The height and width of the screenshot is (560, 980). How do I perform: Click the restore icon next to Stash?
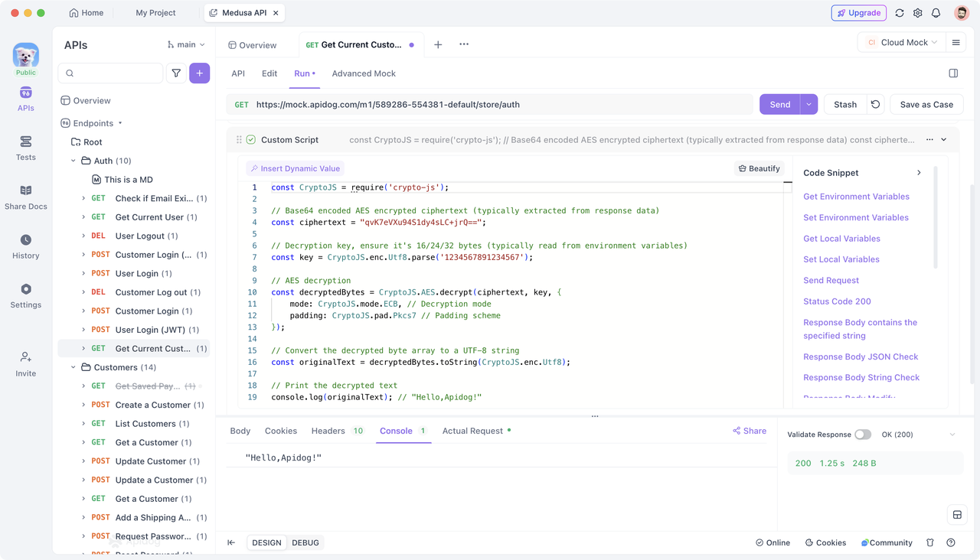876,105
